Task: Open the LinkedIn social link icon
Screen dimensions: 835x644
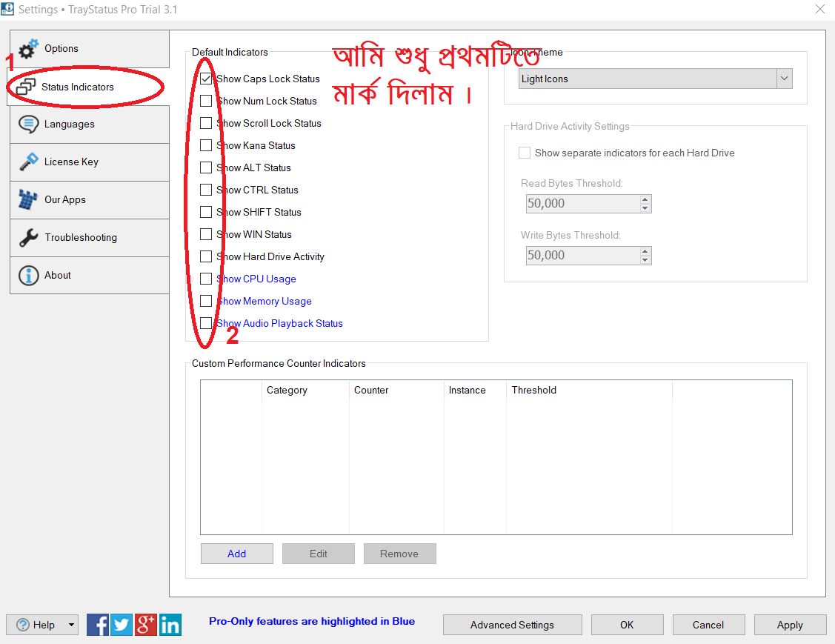Action: (x=170, y=625)
